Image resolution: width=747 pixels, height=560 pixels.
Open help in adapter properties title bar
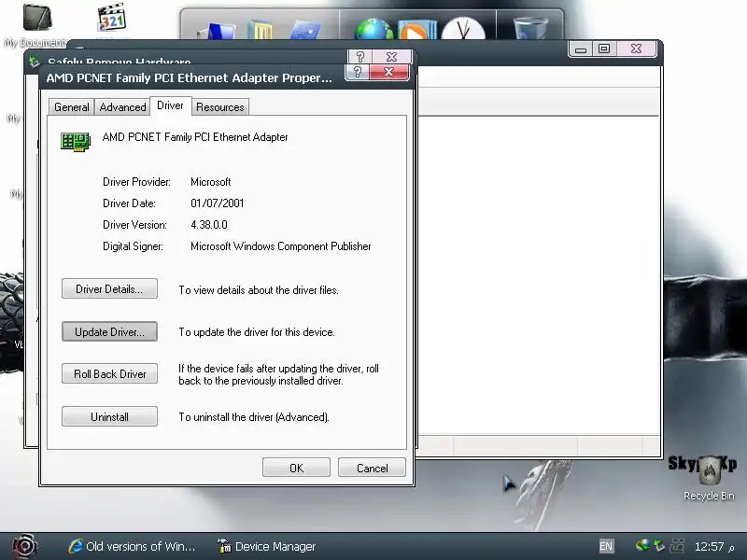358,72
